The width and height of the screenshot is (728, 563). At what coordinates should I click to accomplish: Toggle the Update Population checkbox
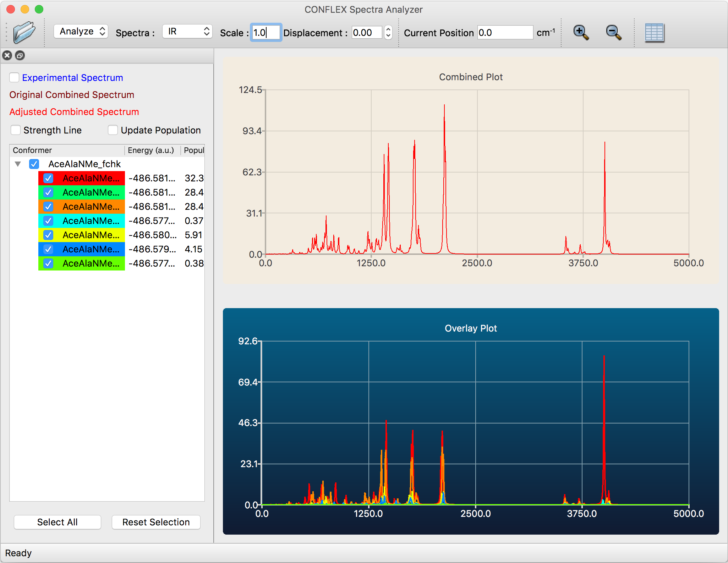coord(113,130)
